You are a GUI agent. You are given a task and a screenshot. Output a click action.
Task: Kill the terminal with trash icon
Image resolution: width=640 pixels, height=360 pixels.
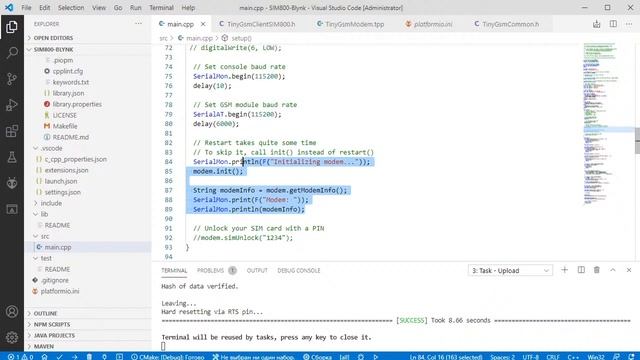point(597,270)
